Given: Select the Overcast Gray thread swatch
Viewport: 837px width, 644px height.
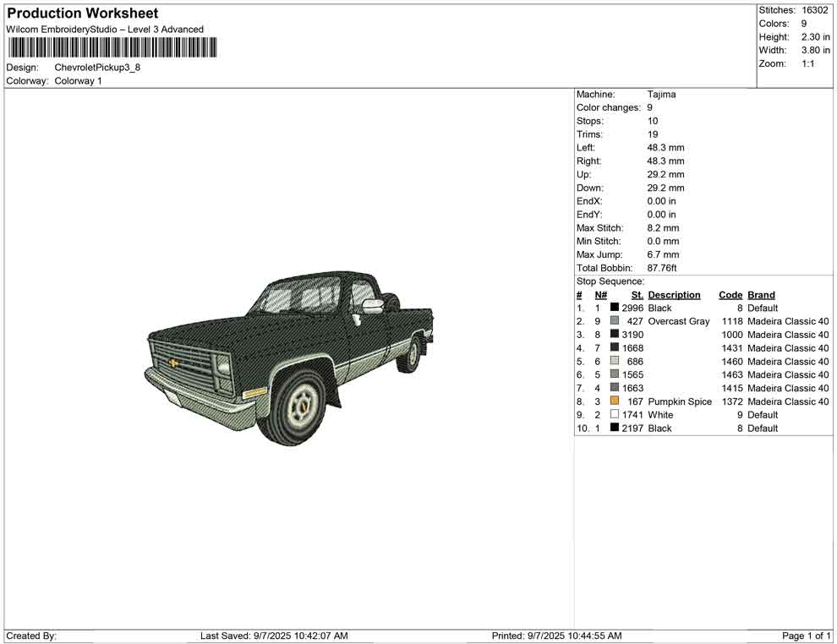Looking at the screenshot, I should (615, 321).
